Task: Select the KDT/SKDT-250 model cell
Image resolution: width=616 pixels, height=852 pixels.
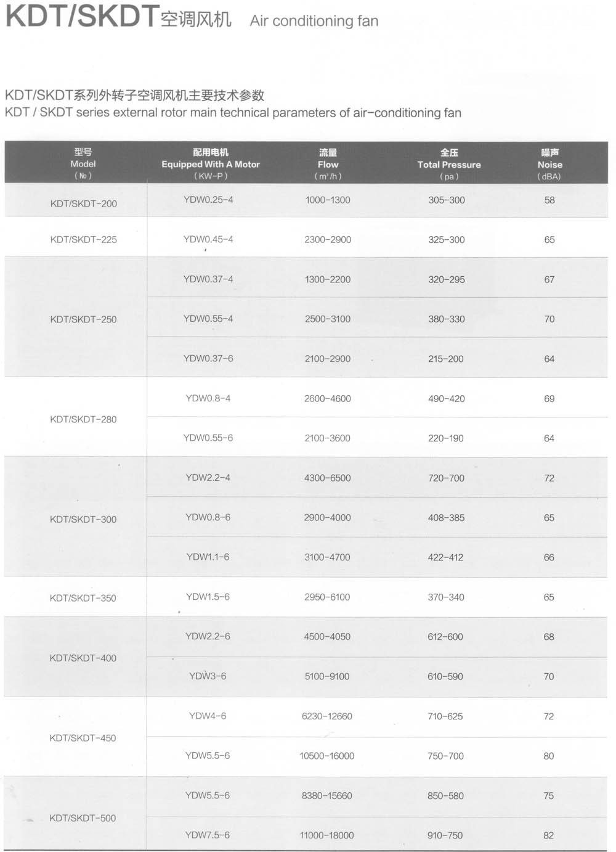Action: click(83, 319)
